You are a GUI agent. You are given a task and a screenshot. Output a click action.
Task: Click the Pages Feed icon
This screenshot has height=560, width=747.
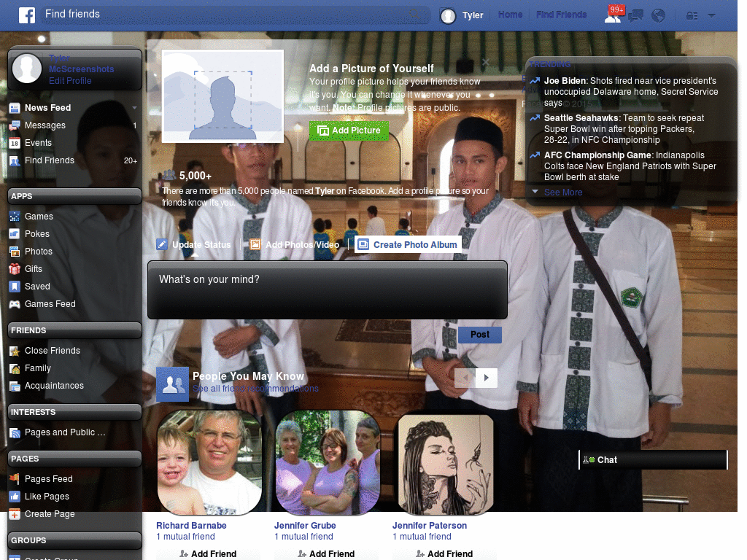(x=15, y=478)
